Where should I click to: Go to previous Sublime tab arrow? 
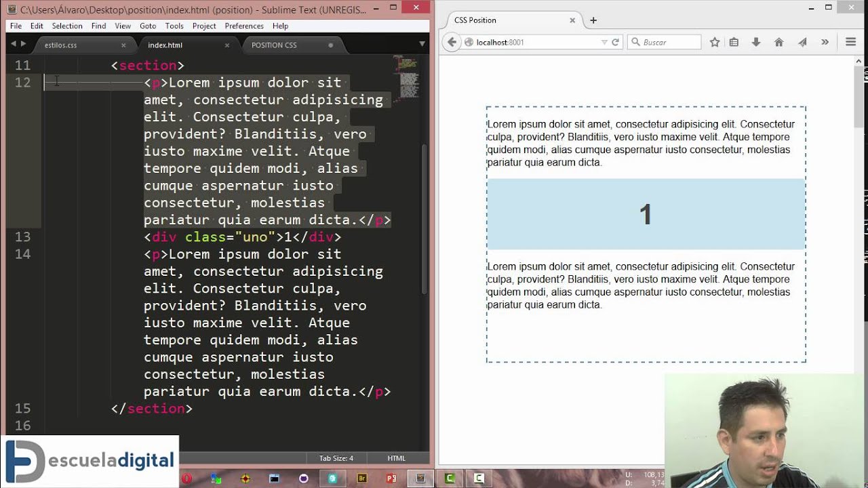(x=13, y=44)
